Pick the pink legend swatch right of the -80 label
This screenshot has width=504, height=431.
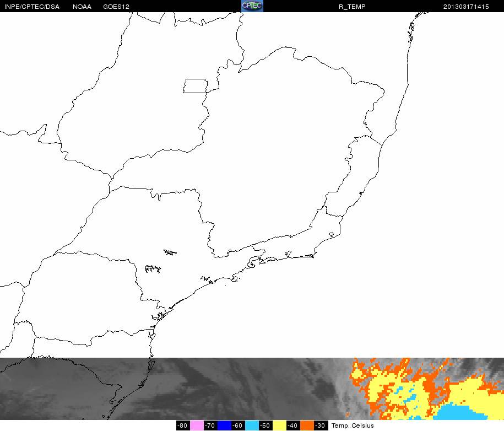click(x=197, y=425)
